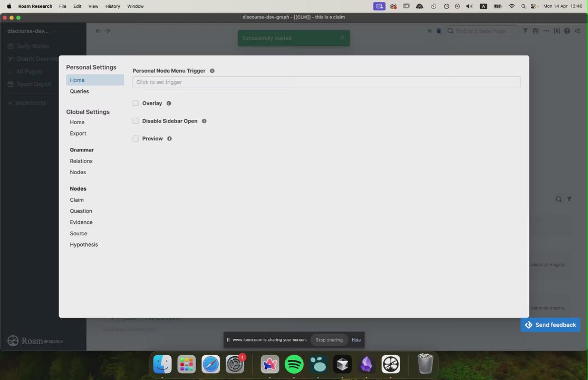
Task: Open Roam Depot in sidebar
Action: pos(30,84)
